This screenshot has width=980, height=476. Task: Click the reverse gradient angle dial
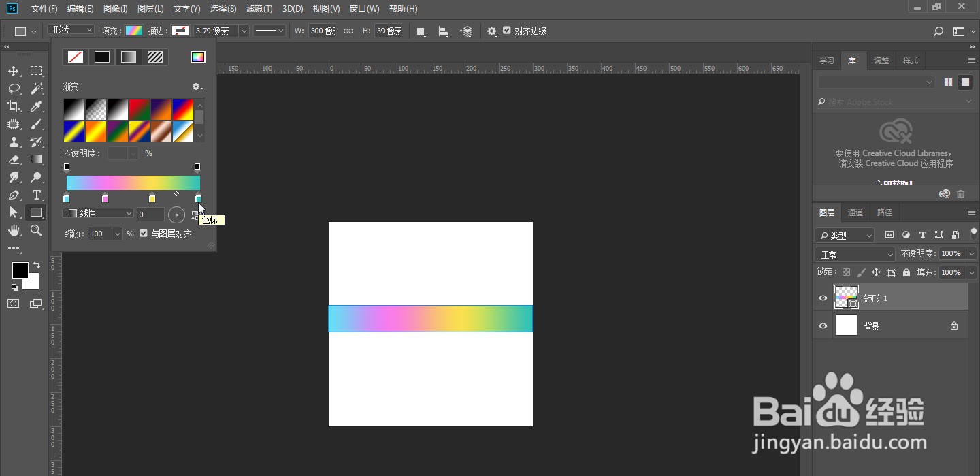tap(176, 215)
